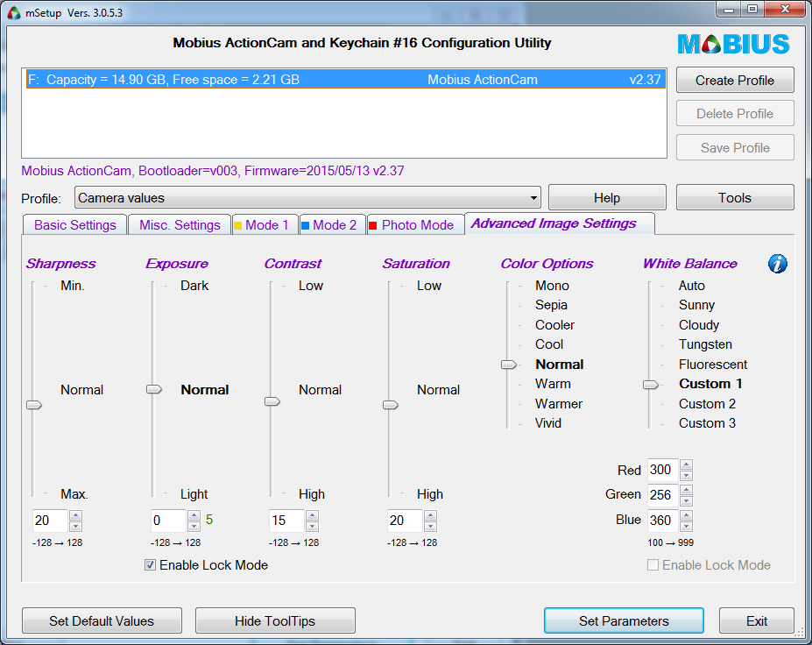Click the Cloudy white balance label
Screen dimensions: 812x645
[699, 325]
